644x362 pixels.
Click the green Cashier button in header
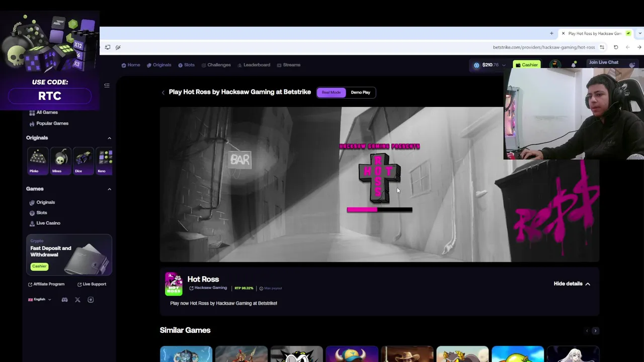tap(527, 65)
